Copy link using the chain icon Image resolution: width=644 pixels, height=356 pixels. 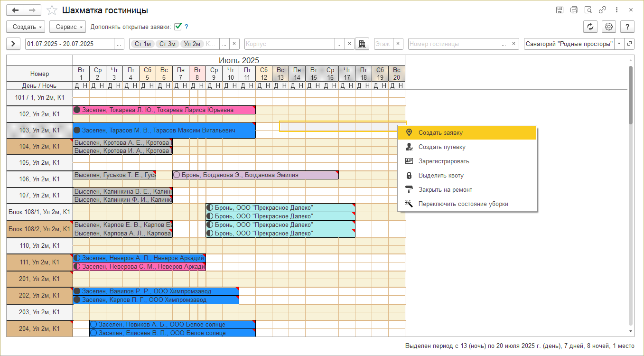pos(603,10)
